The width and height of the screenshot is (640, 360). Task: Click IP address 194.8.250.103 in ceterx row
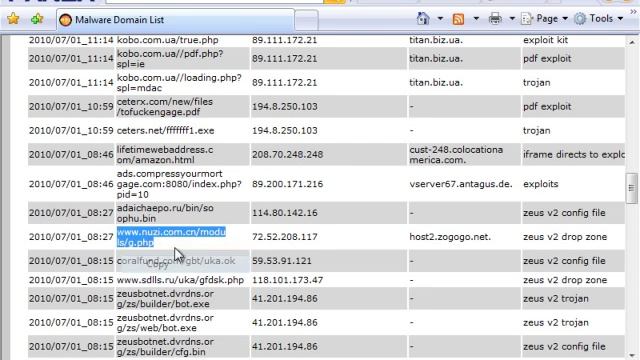tap(284, 107)
